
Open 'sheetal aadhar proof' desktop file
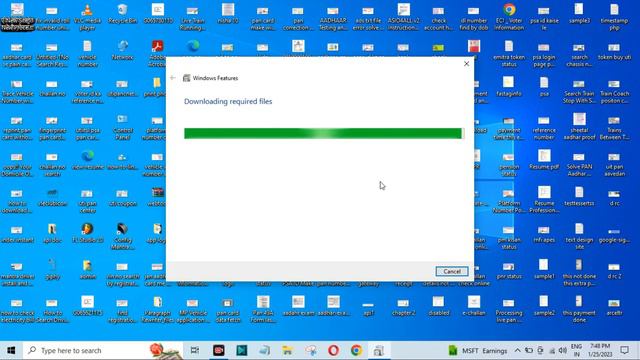pos(579,127)
